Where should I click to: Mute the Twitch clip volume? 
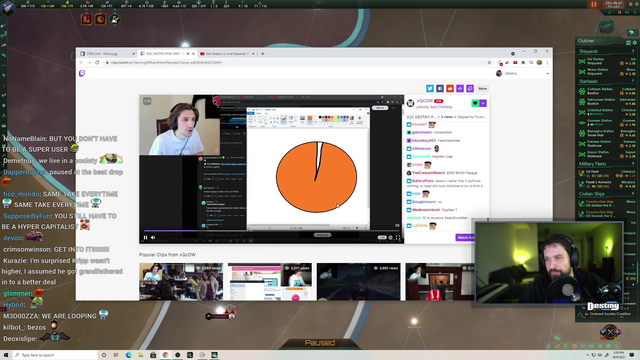click(153, 238)
